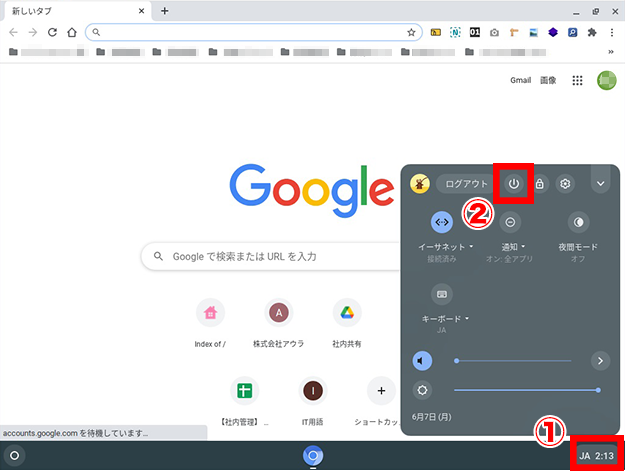Expand the 通知 dropdown label

click(513, 247)
